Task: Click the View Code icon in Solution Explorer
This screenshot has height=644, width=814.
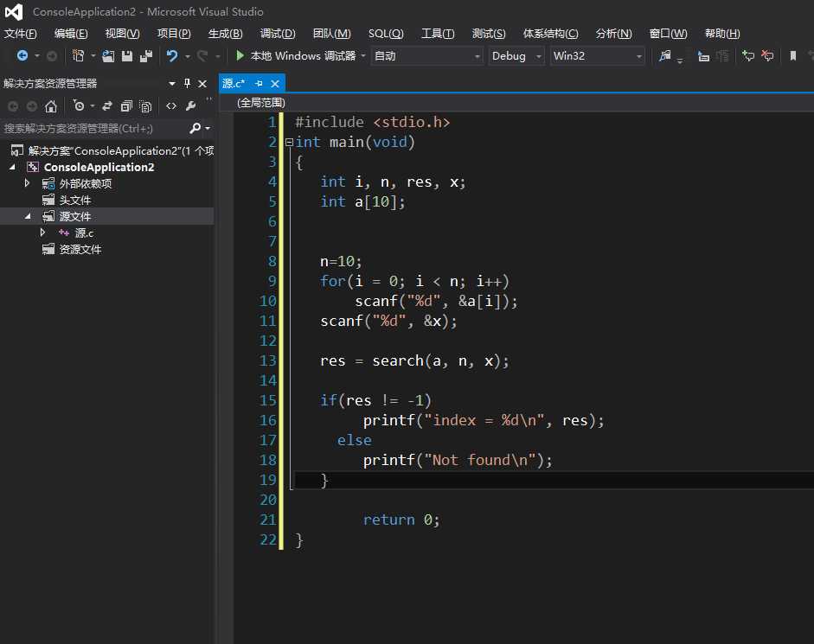Action: [171, 105]
